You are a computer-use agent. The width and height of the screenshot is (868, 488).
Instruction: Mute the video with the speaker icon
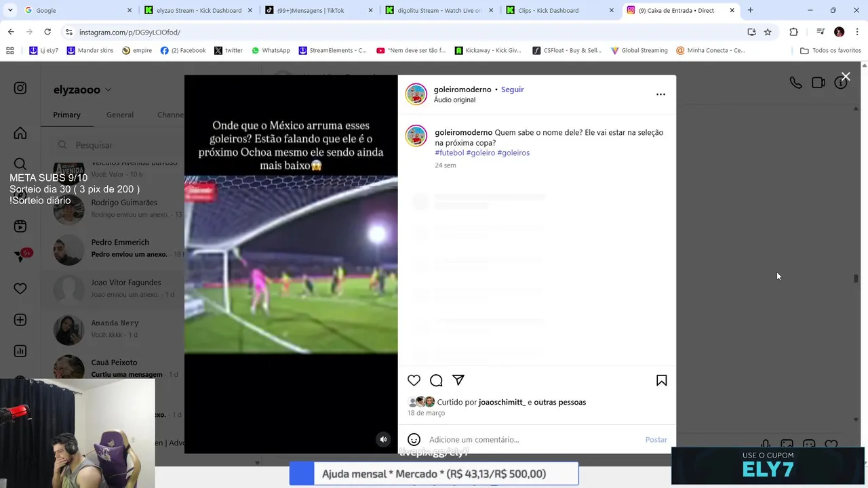[383, 439]
